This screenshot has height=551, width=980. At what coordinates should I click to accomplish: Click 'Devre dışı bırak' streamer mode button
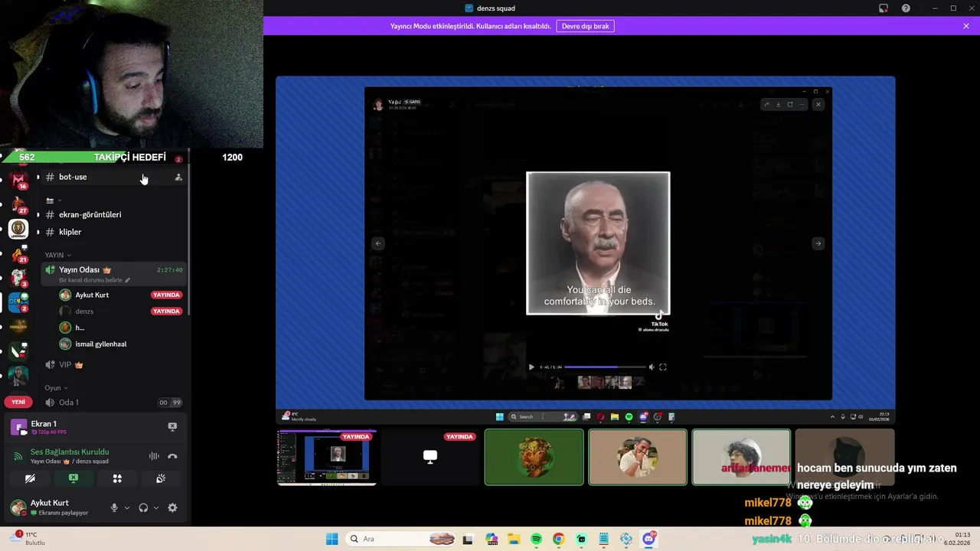point(585,26)
